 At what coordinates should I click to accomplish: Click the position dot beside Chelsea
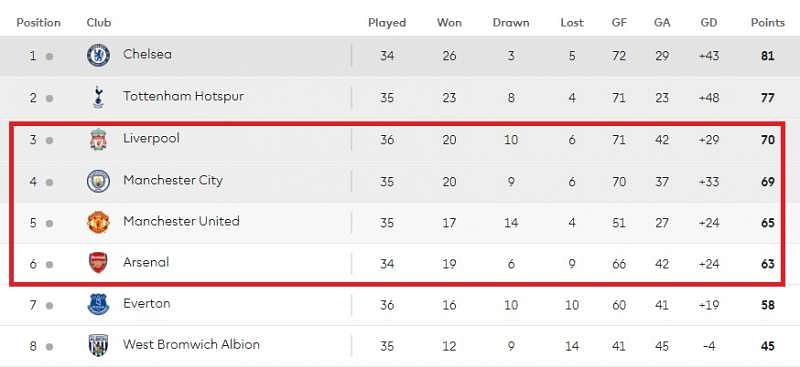(49, 57)
